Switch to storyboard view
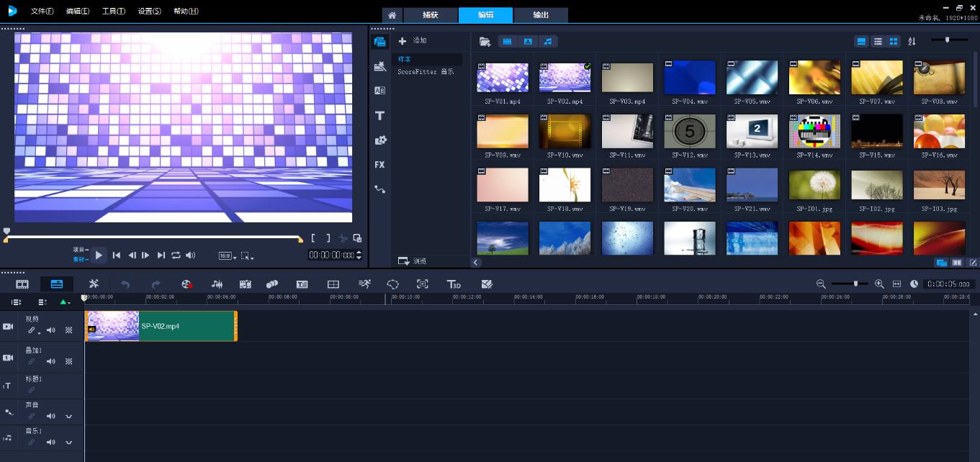 (x=22, y=284)
